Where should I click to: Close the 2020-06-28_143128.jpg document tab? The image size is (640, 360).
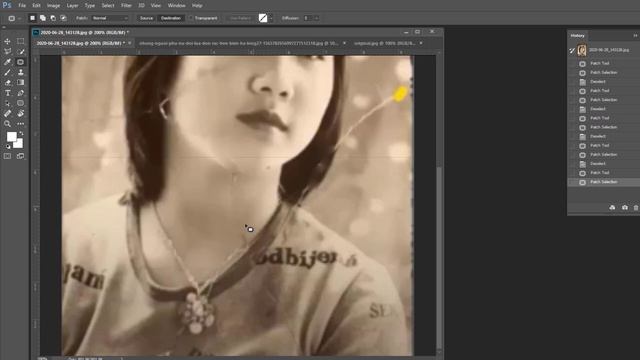coord(130,43)
